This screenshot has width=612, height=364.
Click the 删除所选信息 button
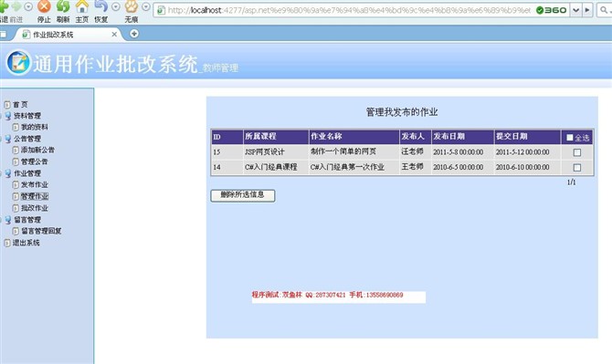pyautogui.click(x=243, y=195)
